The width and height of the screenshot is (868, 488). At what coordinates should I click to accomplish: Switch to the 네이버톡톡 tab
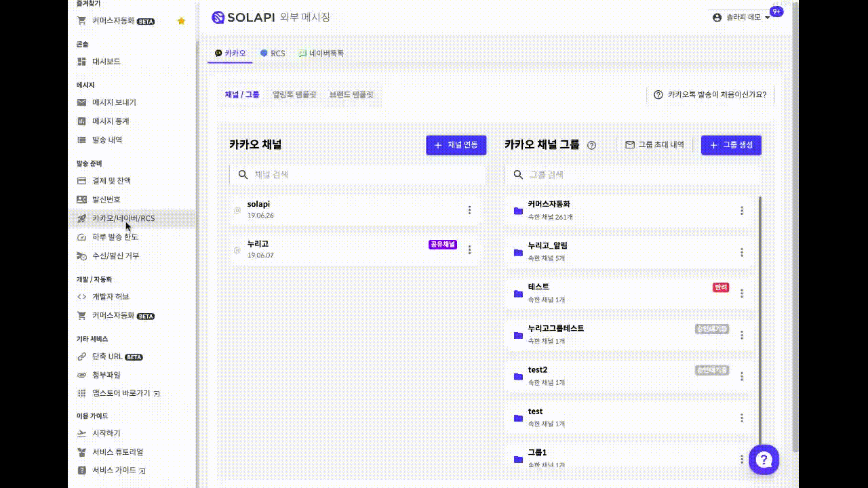(321, 53)
